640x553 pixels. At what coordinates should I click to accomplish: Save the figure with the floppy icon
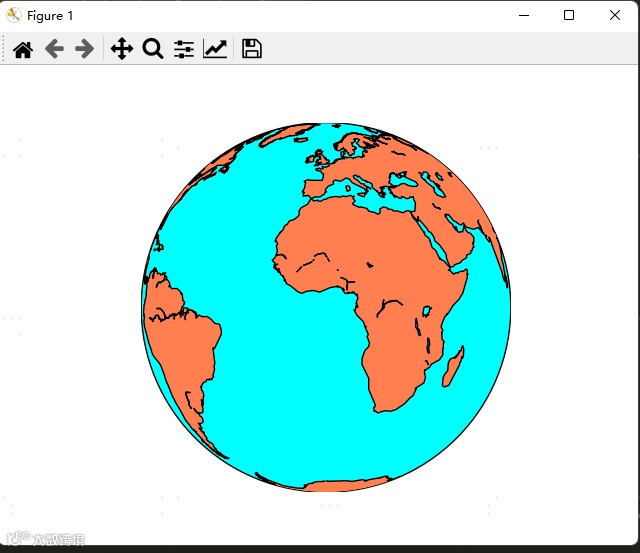click(x=252, y=49)
